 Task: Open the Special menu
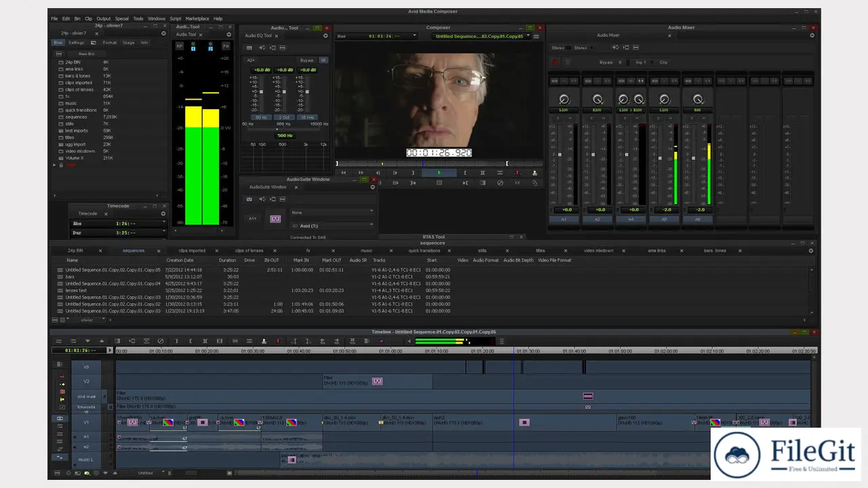tap(121, 18)
